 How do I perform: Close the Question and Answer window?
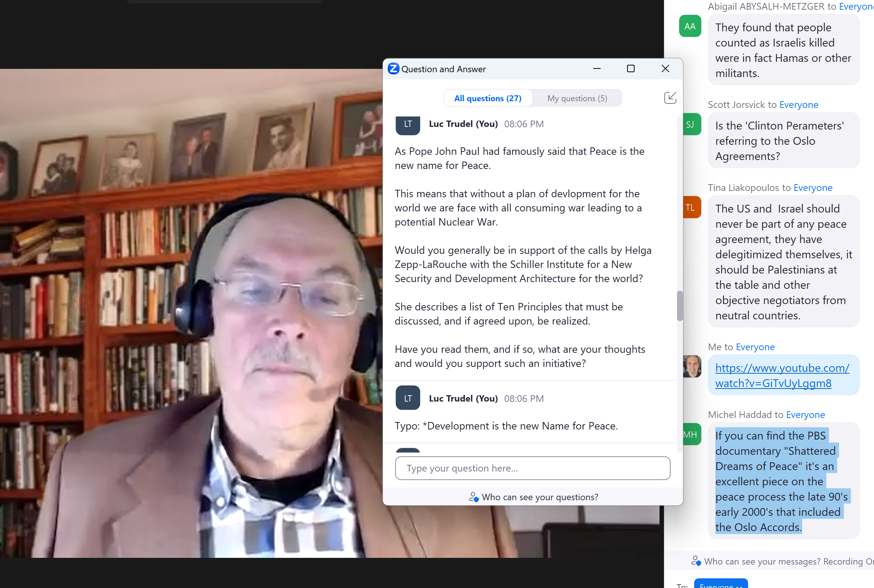[x=665, y=68]
